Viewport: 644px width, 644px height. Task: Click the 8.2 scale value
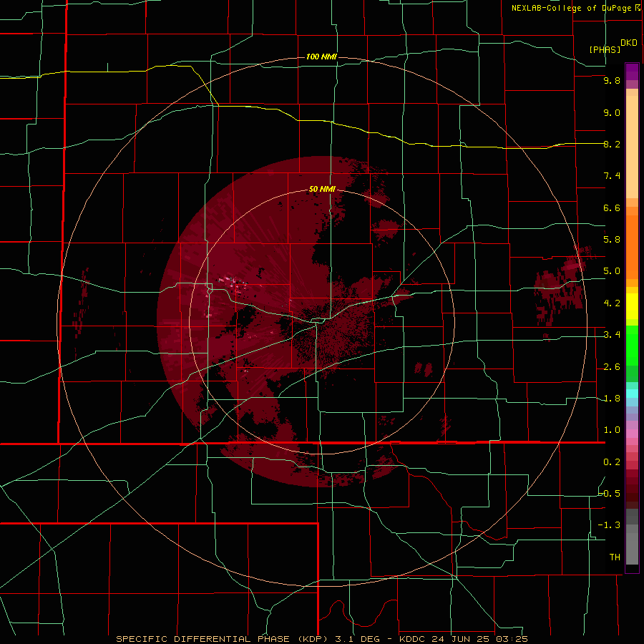point(612,144)
